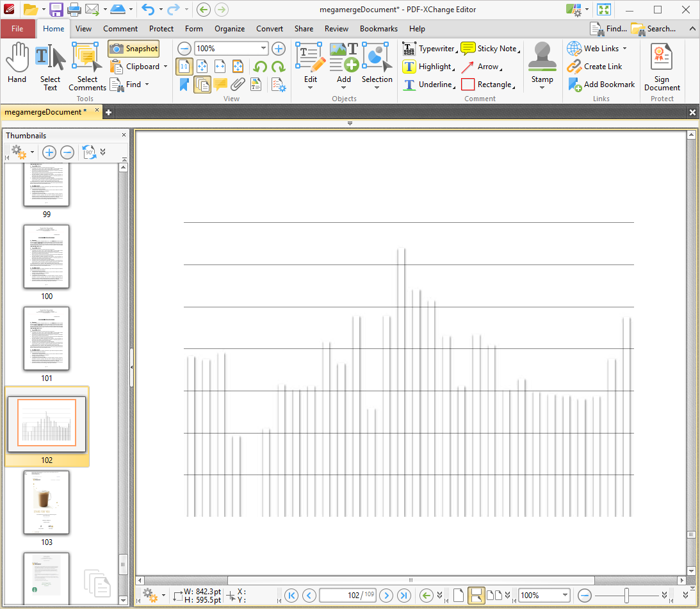
Task: Click the Save icon in quick access toolbar
Action: tap(56, 10)
